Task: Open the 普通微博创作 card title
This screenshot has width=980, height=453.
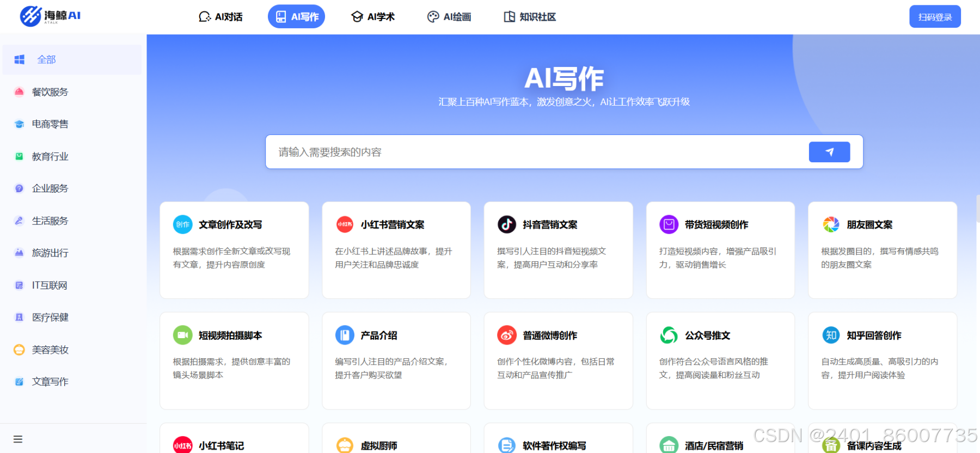Action: tap(550, 335)
